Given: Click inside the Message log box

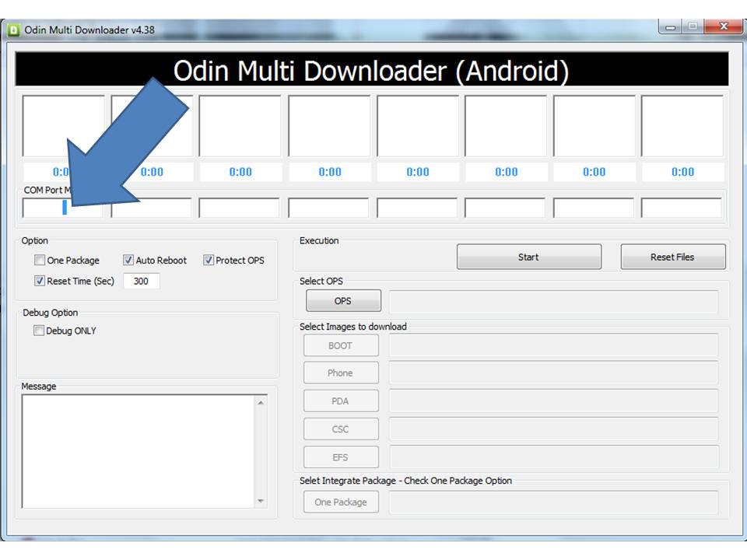Looking at the screenshot, I should click(139, 451).
